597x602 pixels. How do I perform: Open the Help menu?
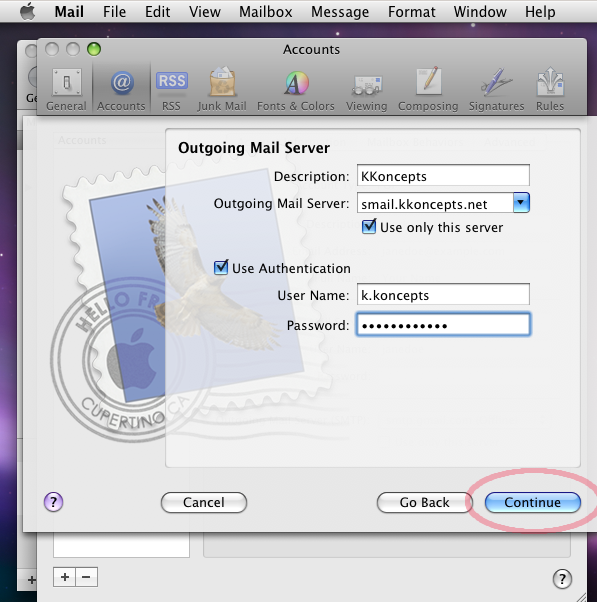(x=540, y=12)
